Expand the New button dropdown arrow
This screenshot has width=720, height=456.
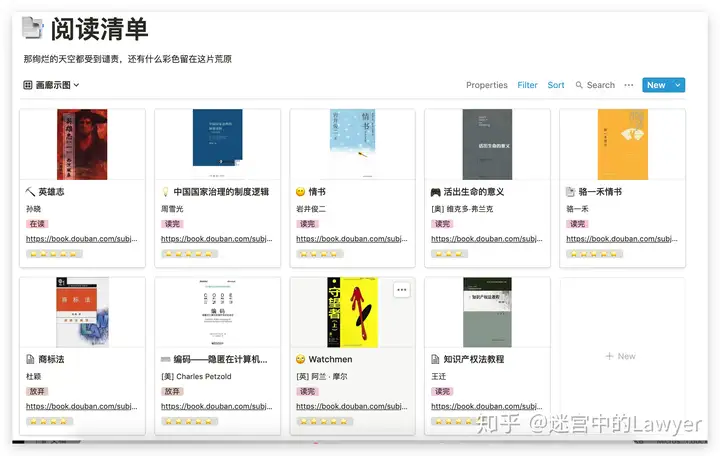(678, 85)
